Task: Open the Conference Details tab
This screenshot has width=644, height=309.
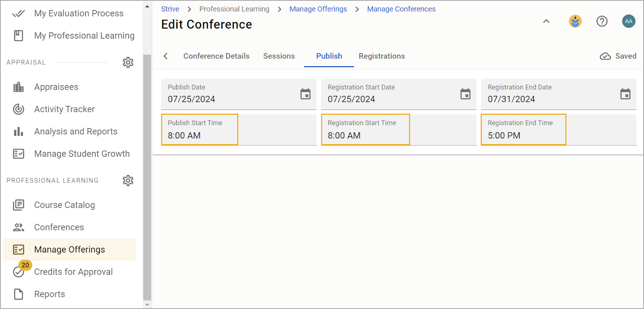Action: tap(217, 56)
